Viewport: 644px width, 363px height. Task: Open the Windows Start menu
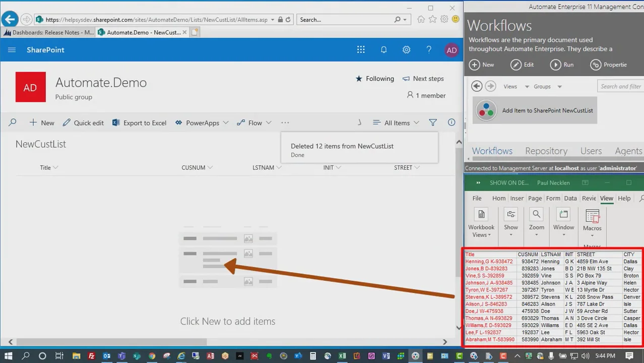pos(9,356)
